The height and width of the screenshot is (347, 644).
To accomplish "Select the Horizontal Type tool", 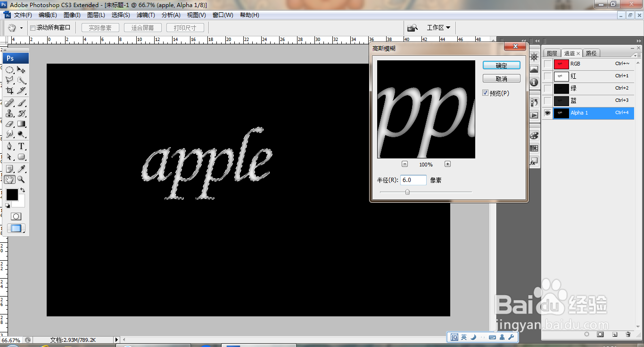I will point(21,146).
